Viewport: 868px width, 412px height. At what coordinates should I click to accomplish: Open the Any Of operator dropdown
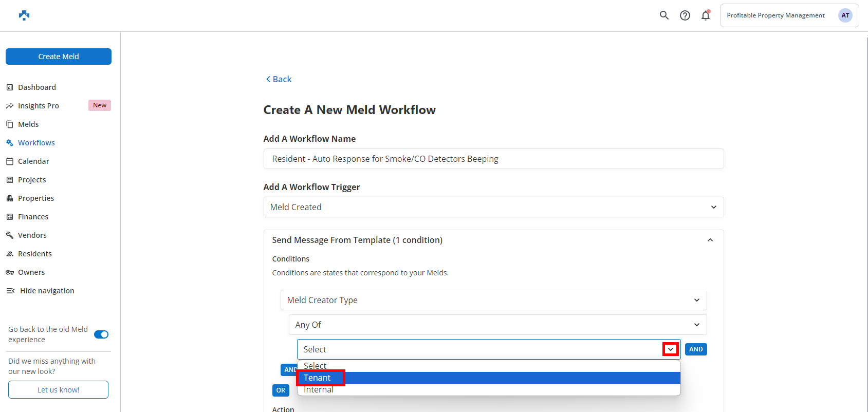coord(497,325)
